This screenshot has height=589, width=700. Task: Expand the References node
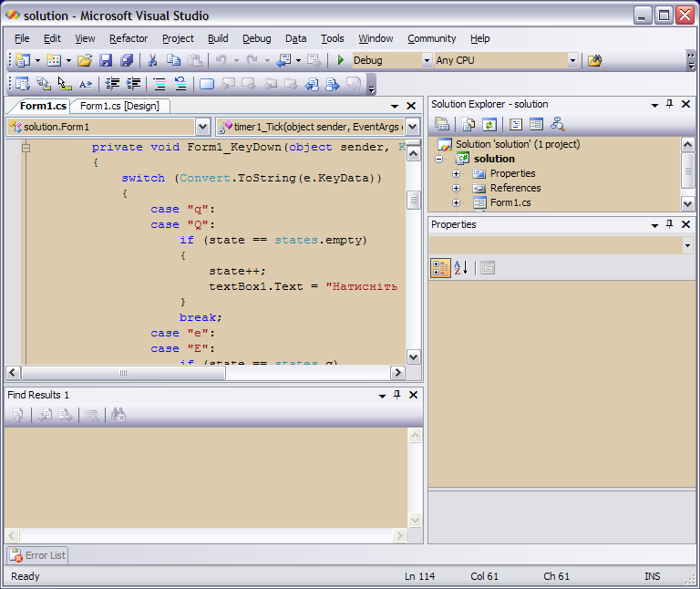click(x=456, y=189)
